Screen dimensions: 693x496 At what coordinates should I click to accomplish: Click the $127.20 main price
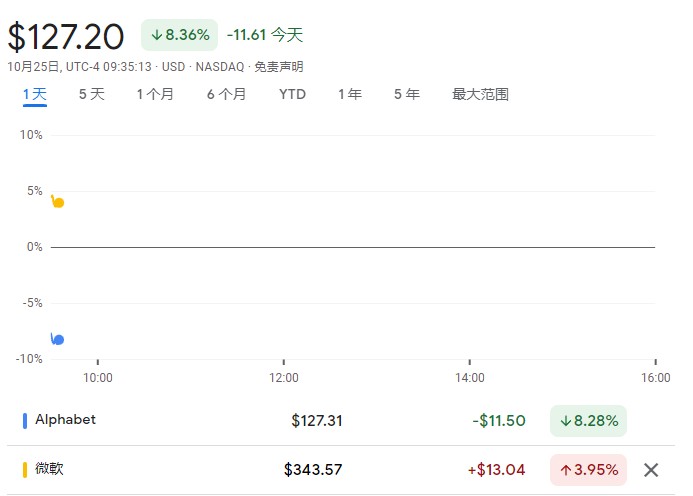point(66,37)
